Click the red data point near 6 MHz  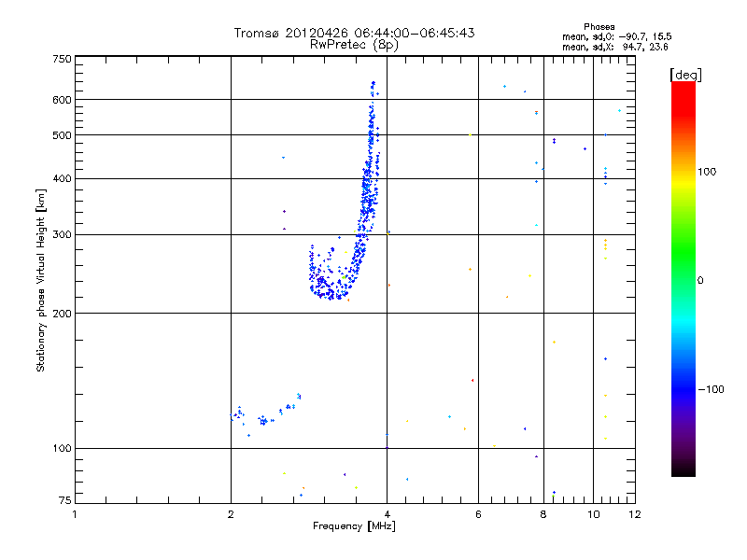(472, 380)
